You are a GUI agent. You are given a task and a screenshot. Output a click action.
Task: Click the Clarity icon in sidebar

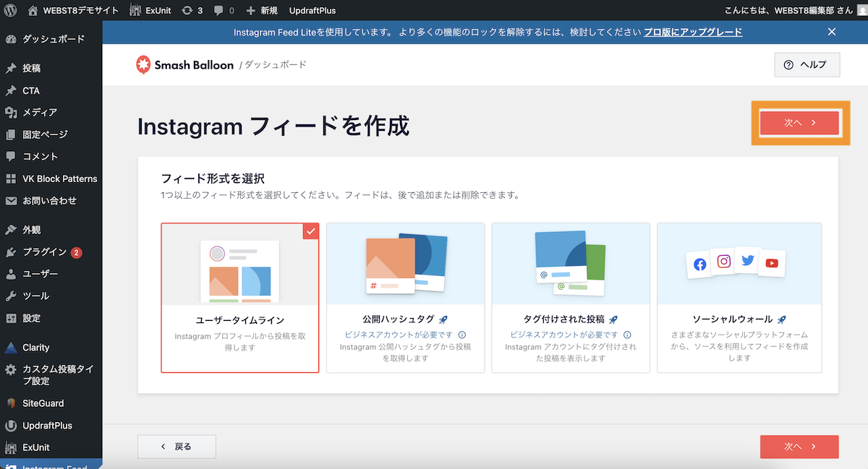(11, 348)
